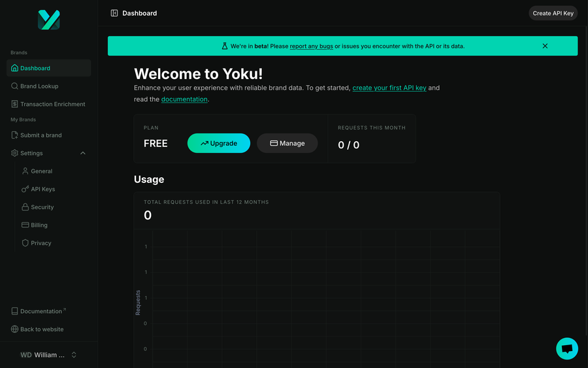This screenshot has height=368, width=588.
Task: Click the Dashboard home icon
Action: click(x=14, y=68)
